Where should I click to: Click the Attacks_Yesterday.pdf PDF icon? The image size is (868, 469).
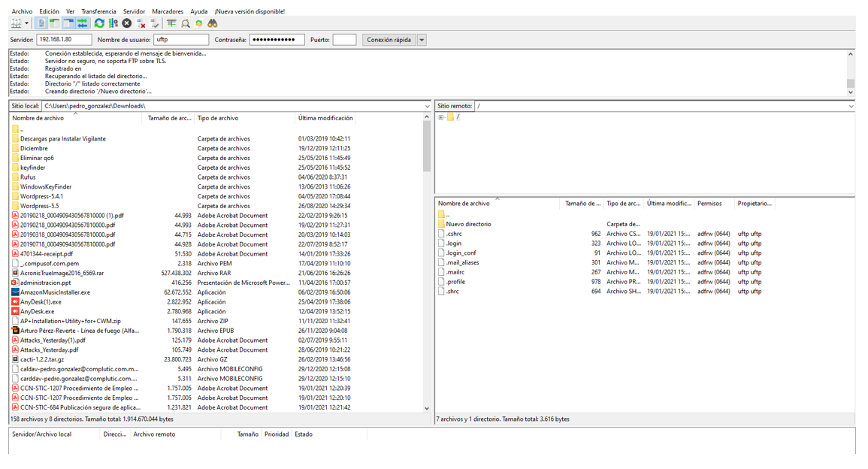15,350
